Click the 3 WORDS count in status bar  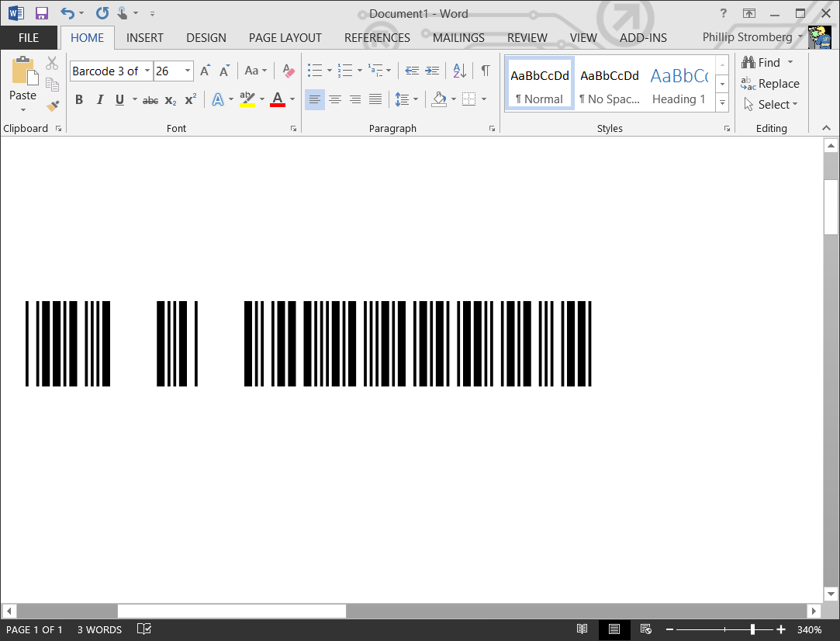99,629
